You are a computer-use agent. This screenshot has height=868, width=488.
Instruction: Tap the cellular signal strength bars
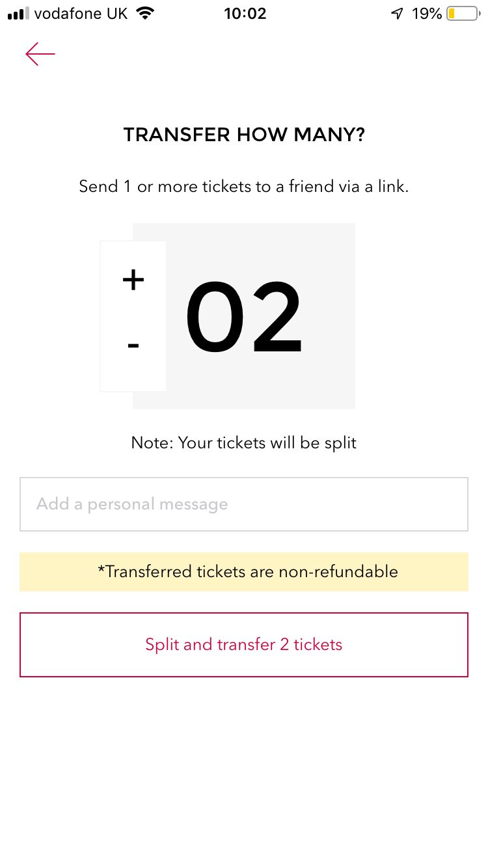coord(18,14)
